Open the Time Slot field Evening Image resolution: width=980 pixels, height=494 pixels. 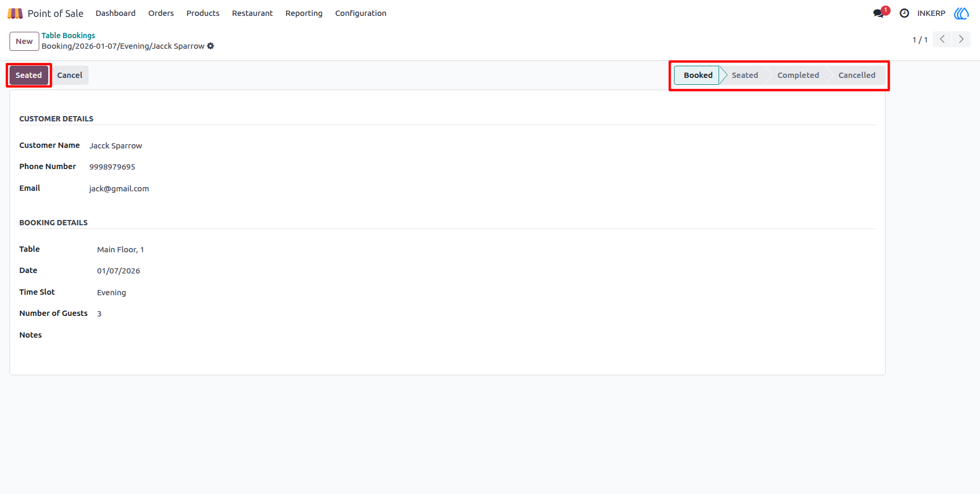point(111,293)
